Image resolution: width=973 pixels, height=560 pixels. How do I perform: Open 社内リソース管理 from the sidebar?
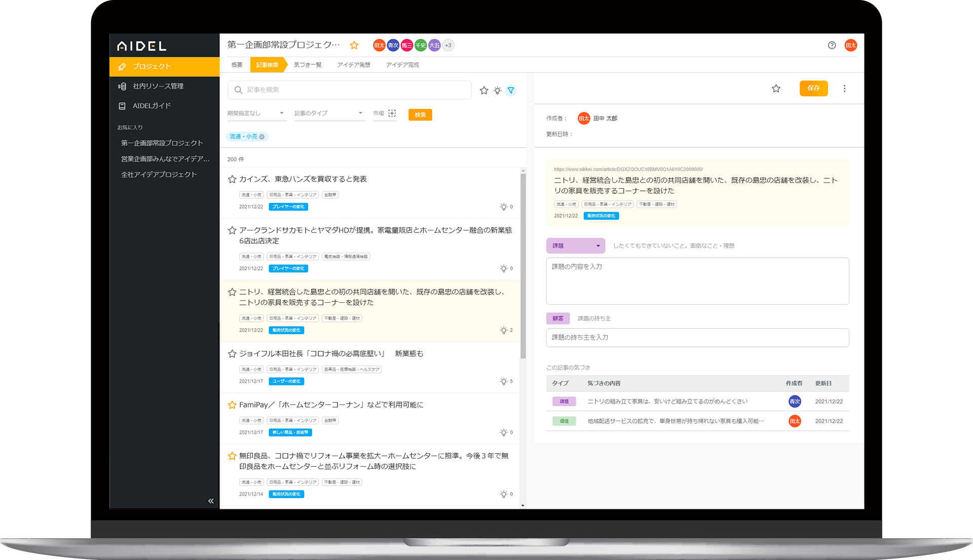pyautogui.click(x=159, y=86)
